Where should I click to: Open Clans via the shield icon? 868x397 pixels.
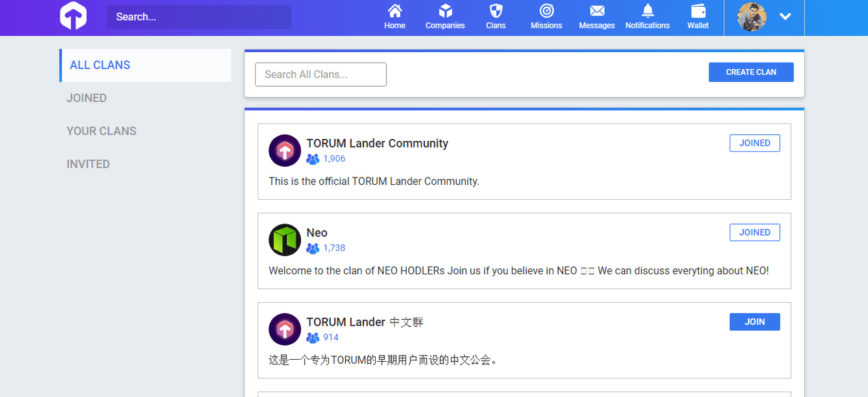(496, 11)
